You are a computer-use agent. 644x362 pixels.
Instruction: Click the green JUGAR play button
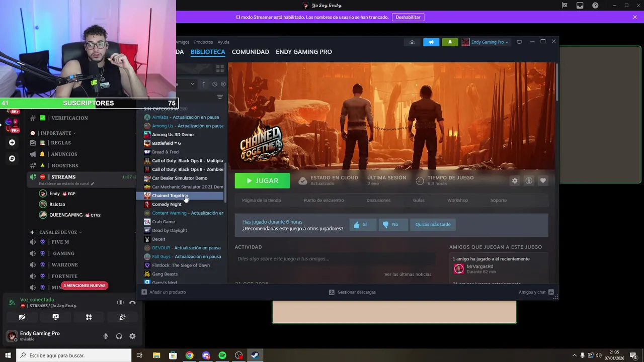tap(262, 180)
